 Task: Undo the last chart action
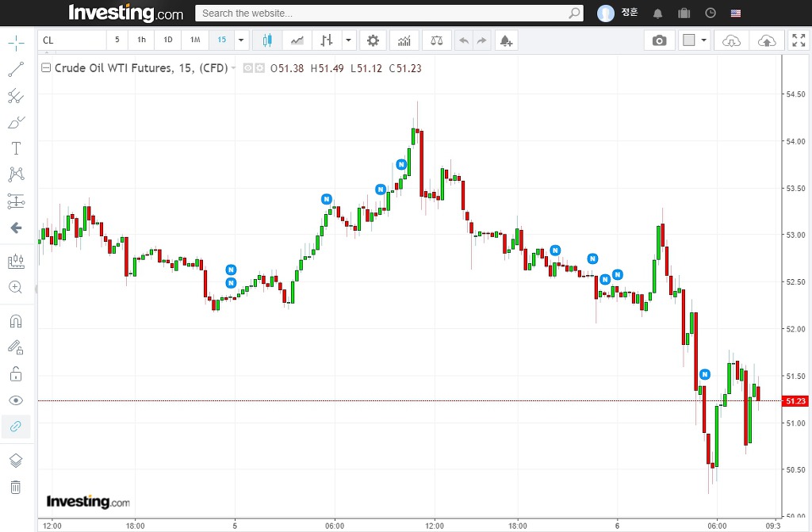point(464,40)
